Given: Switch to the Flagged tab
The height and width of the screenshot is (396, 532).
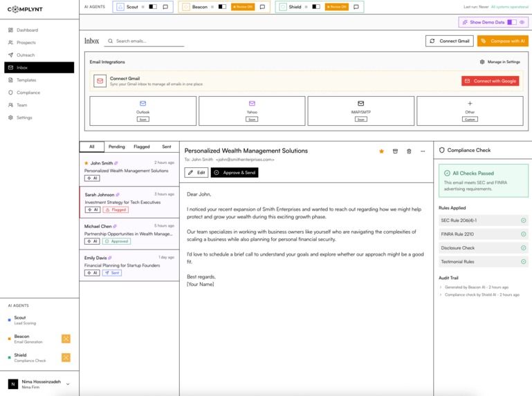Looking at the screenshot, I should 142,147.
